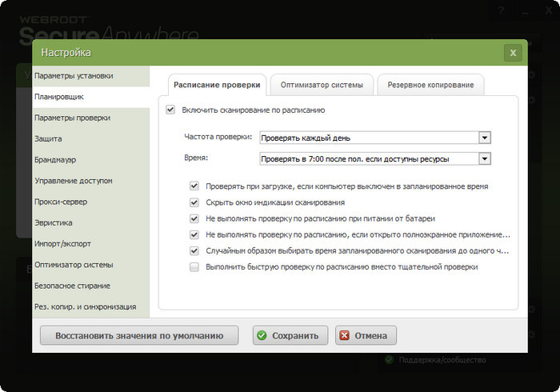The width and height of the screenshot is (560, 392).
Task: Select Планировщик in sidebar
Action: pyautogui.click(x=90, y=97)
